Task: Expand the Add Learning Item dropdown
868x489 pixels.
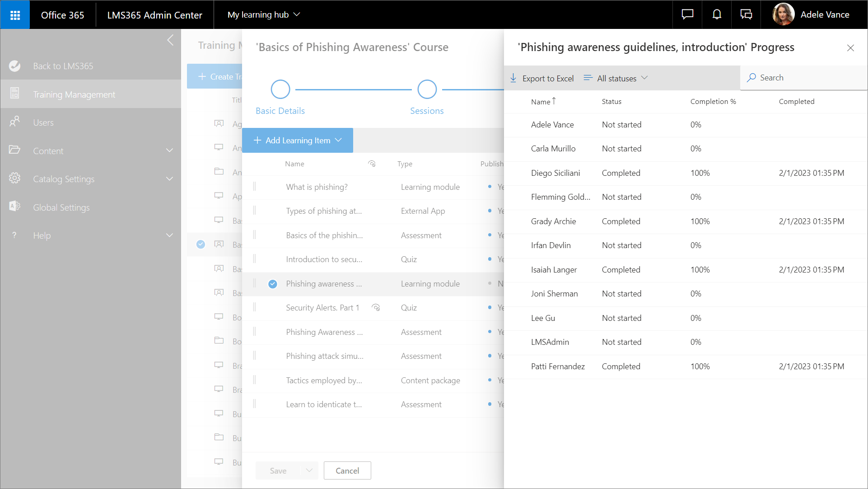Action: pyautogui.click(x=338, y=141)
